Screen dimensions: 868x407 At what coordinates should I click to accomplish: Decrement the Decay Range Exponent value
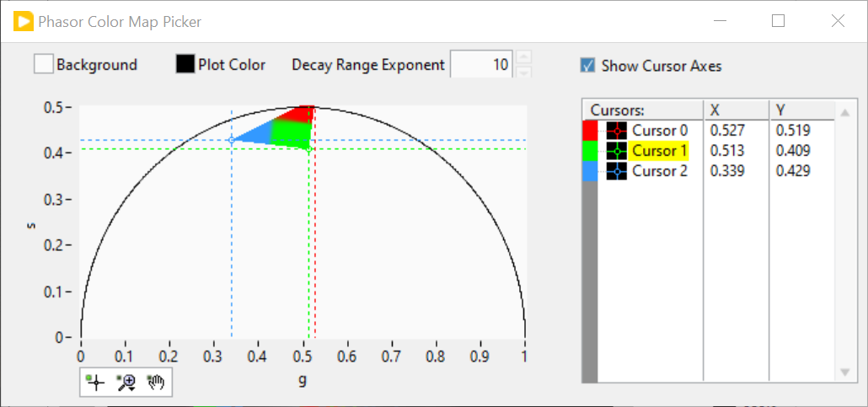pos(523,72)
